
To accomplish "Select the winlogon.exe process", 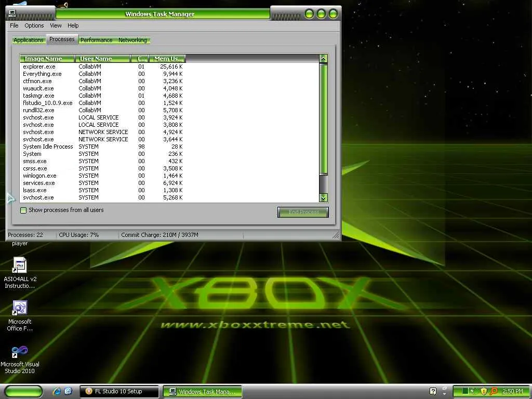I will (x=103, y=176).
